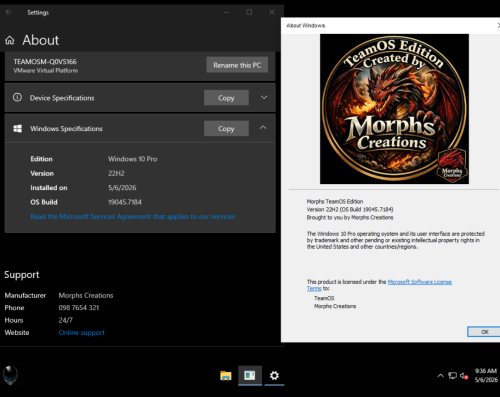Copy the Device Specifications

(226, 98)
